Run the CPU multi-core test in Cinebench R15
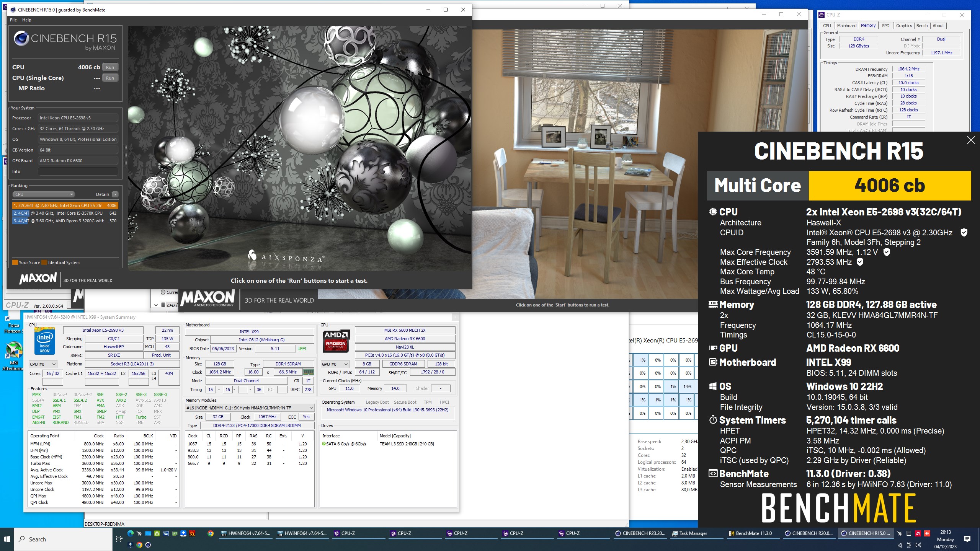980x551 pixels. (110, 67)
